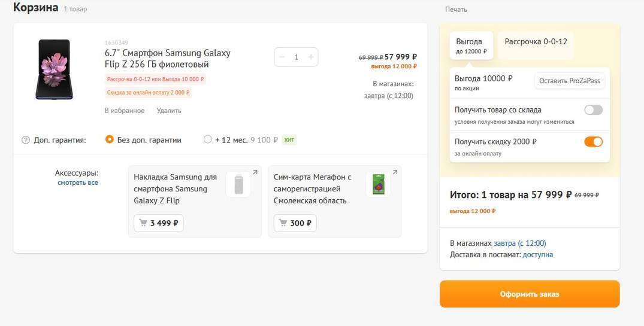The width and height of the screenshot is (644, 326).
Task: Click the Samsung case accessory image
Action: pos(238,184)
